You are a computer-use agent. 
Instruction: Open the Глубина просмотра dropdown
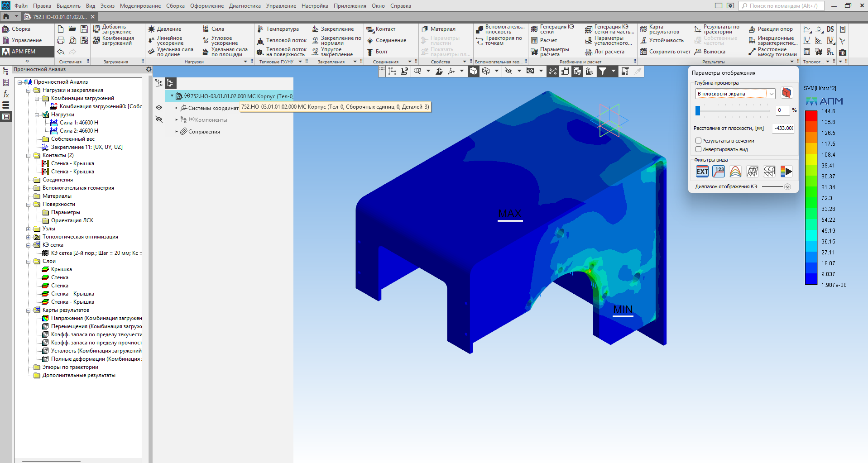[x=771, y=94]
